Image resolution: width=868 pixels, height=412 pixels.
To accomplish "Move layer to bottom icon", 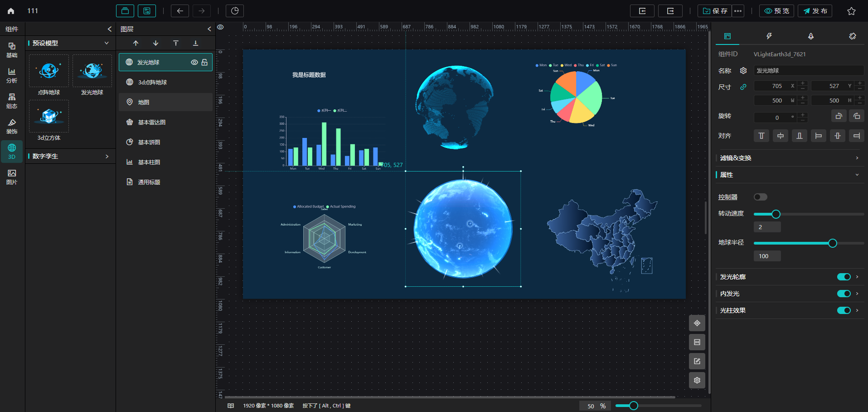I will pos(195,43).
